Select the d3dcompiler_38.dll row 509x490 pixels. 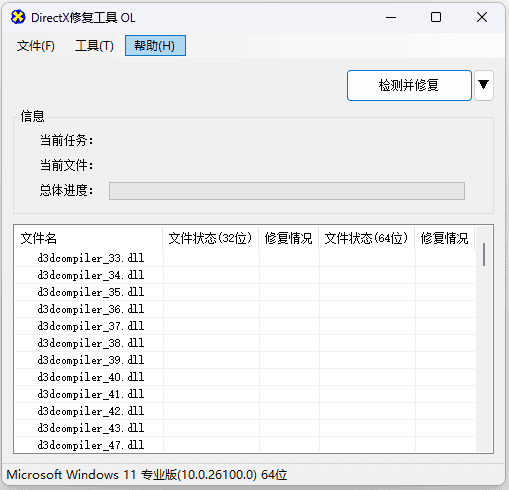(245, 343)
